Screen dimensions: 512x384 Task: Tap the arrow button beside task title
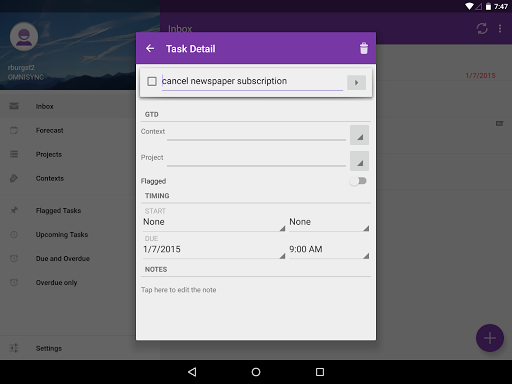(x=356, y=82)
